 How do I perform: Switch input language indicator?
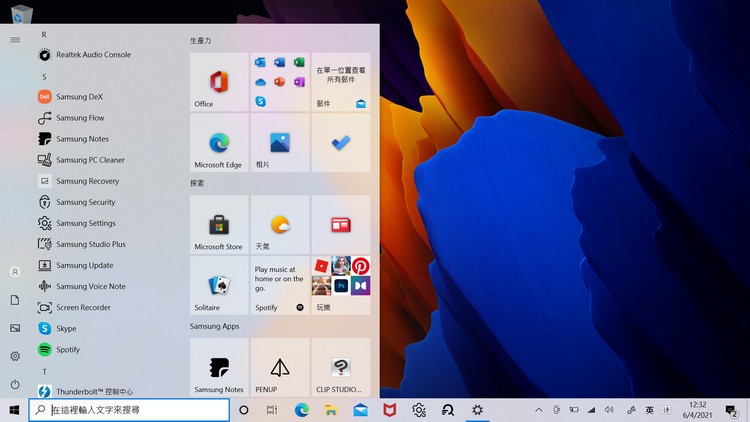click(x=650, y=410)
